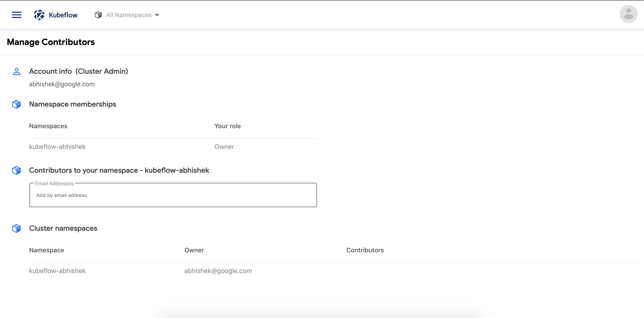The width and height of the screenshot is (644, 318).
Task: Click the Email Addresses field label
Action: point(54,184)
